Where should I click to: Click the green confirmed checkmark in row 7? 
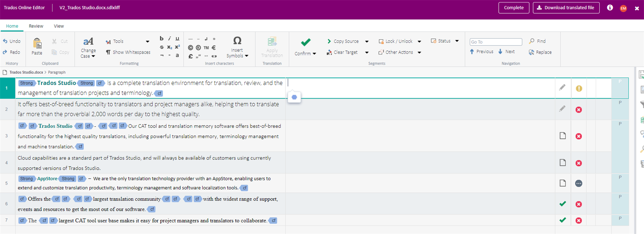(563, 220)
